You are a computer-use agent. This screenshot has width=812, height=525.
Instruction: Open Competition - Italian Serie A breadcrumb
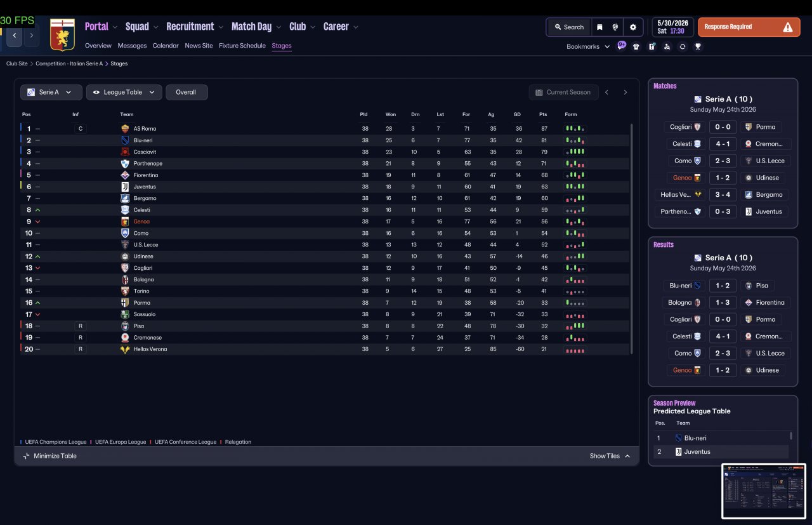[69, 64]
